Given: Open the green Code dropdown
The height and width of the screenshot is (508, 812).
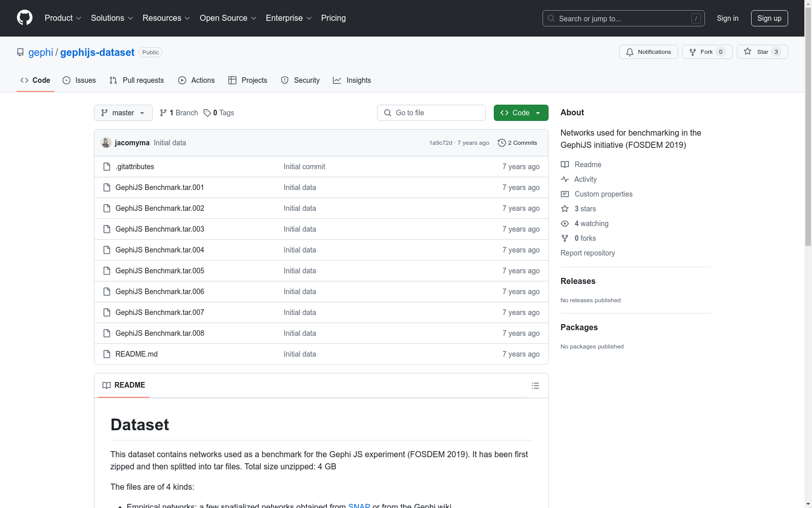Looking at the screenshot, I should click(x=521, y=113).
